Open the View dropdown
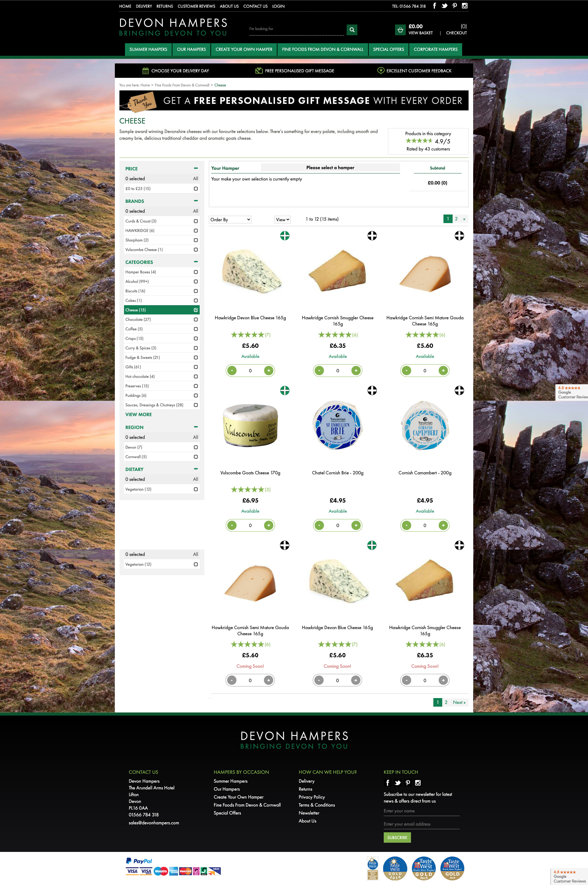 pyautogui.click(x=282, y=219)
